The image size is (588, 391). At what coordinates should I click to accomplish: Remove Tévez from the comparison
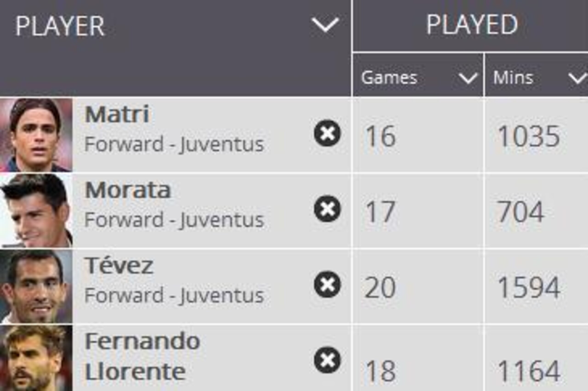coord(327,284)
